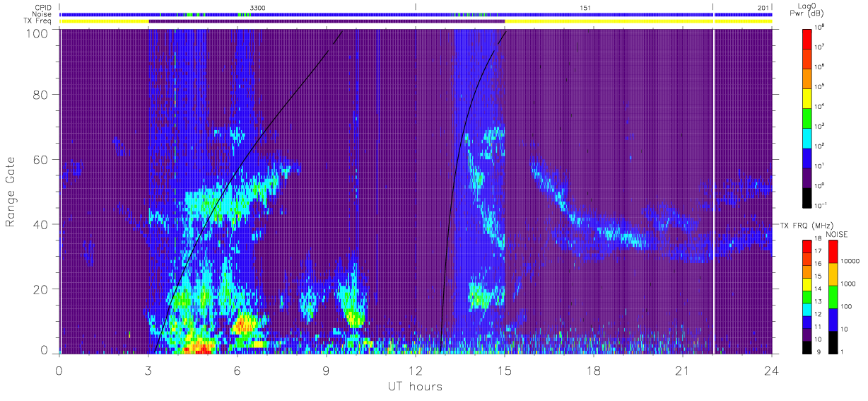Click the '21' tick on UT hours axis
The width and height of the screenshot is (868, 401).
click(683, 371)
